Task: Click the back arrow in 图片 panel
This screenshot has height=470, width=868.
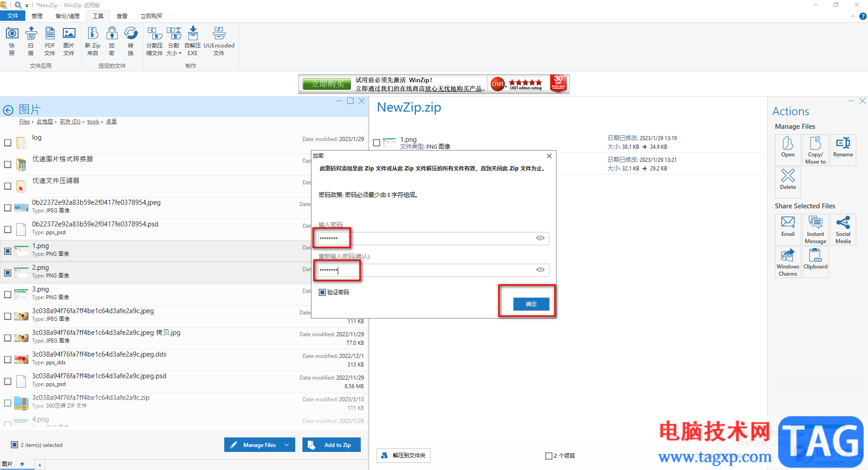Action: tap(8, 110)
